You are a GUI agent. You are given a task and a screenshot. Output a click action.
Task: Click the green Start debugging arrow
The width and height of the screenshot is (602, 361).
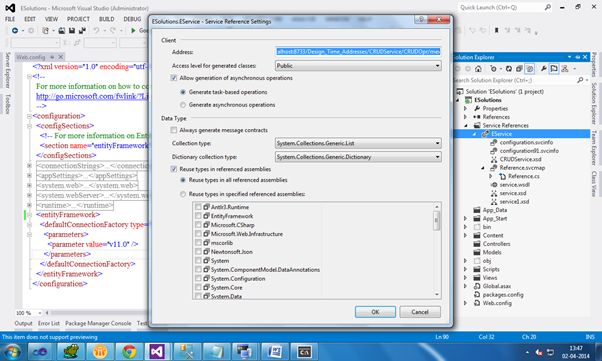[133, 30]
